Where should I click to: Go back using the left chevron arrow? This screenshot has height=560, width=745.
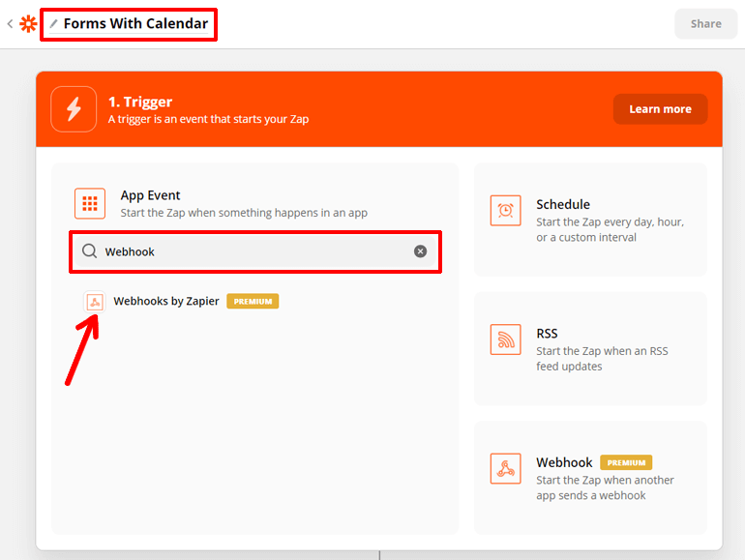pos(10,24)
